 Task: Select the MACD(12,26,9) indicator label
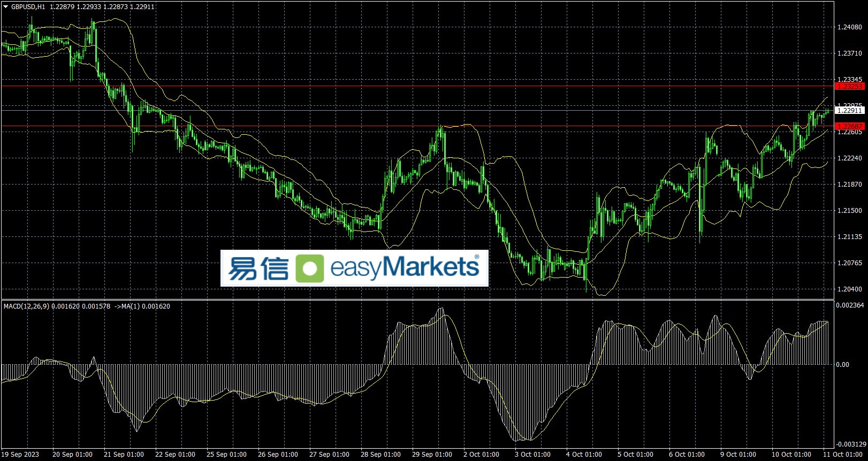click(26, 306)
